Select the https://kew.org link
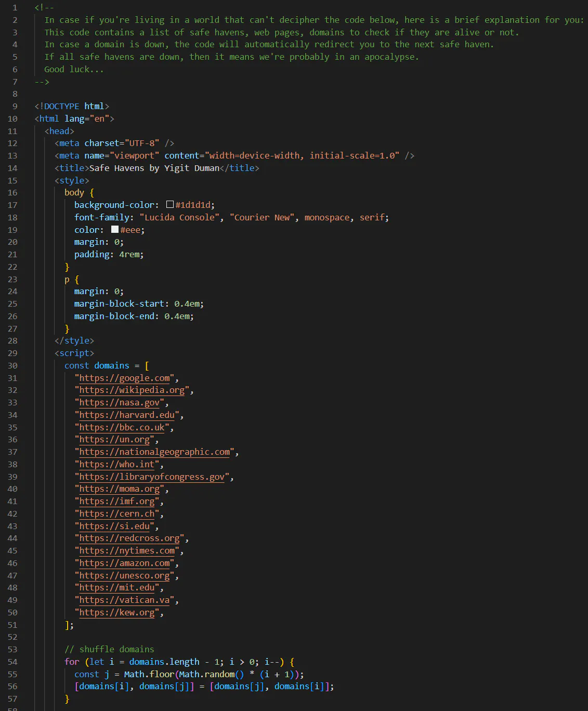Screen dimensions: 588x711 tap(117, 612)
